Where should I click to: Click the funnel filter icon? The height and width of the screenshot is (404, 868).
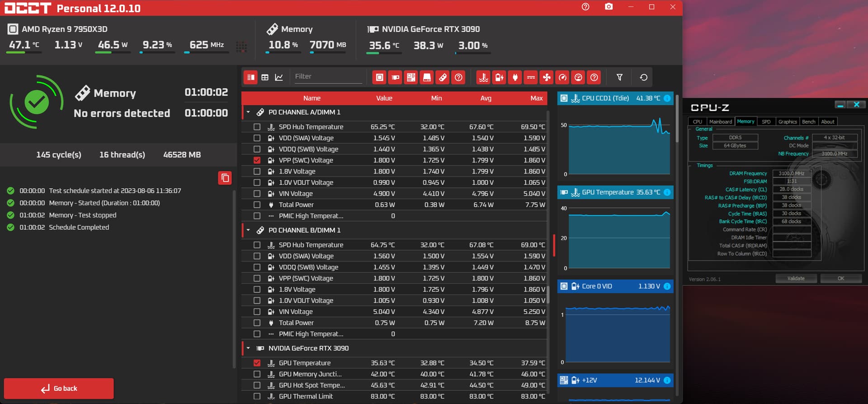619,77
